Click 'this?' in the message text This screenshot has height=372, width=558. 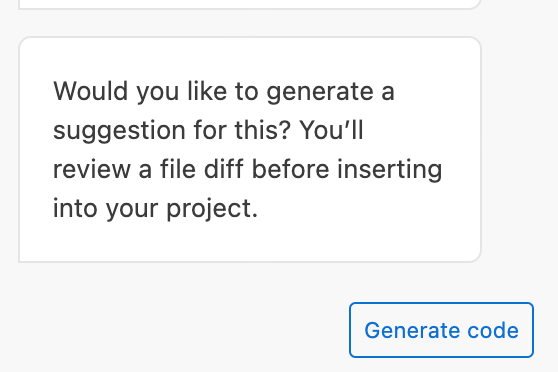click(263, 130)
